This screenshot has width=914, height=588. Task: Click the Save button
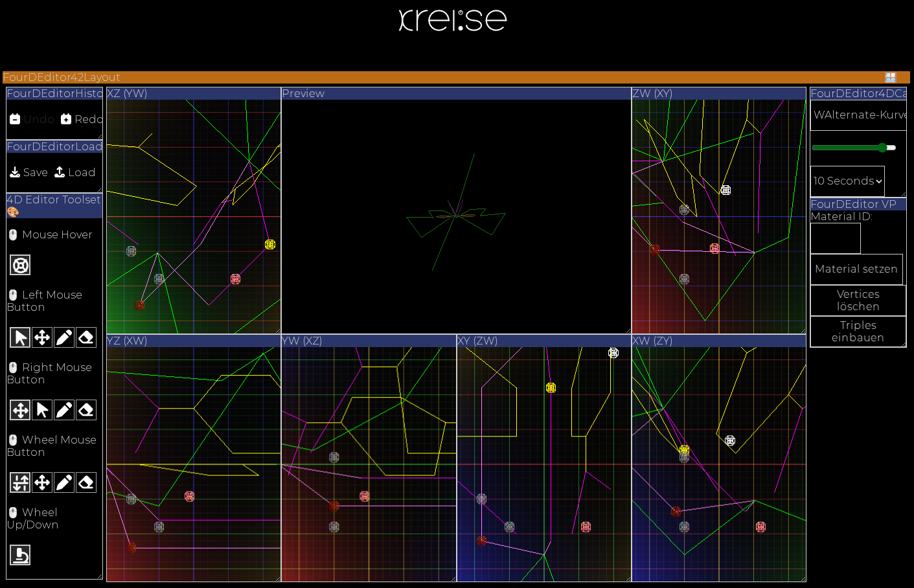[x=29, y=172]
